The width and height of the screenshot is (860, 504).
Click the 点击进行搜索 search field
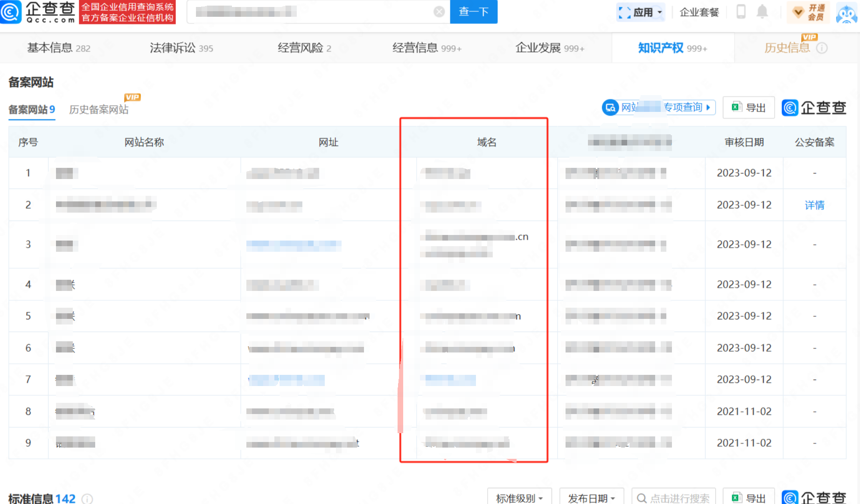click(x=674, y=497)
